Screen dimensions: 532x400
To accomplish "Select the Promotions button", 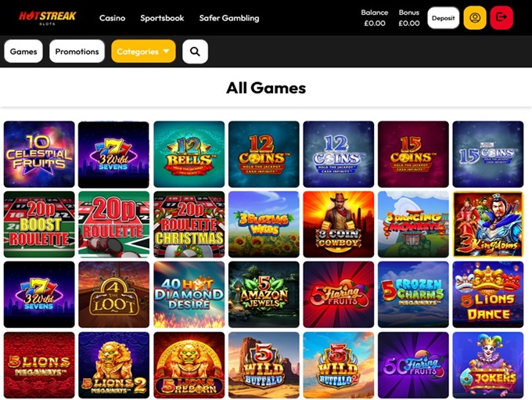I will pyautogui.click(x=77, y=52).
